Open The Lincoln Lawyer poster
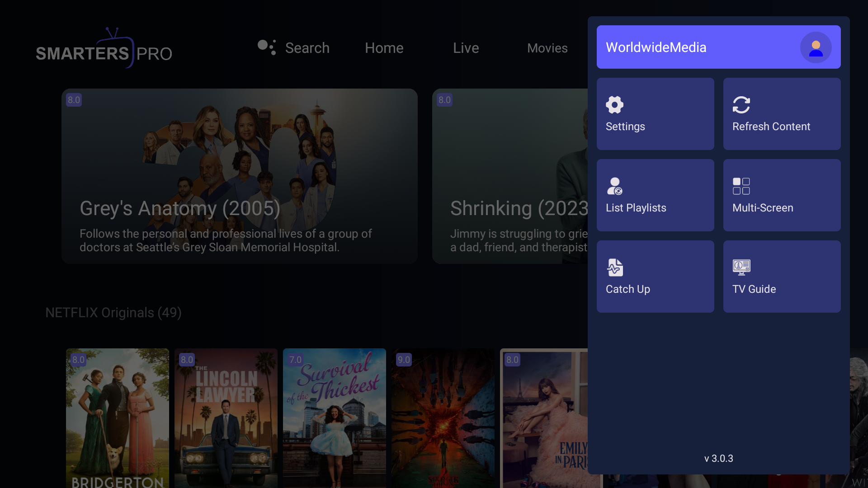The image size is (868, 488). click(x=226, y=418)
